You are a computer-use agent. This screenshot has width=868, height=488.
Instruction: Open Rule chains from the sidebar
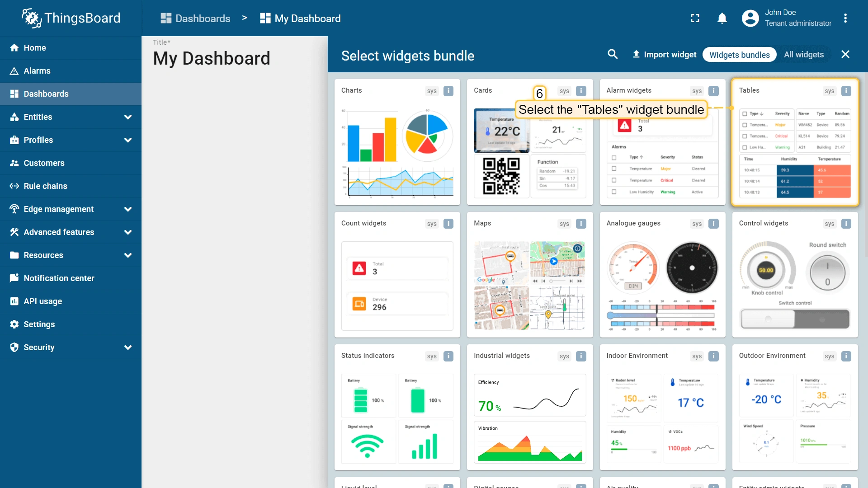(45, 186)
